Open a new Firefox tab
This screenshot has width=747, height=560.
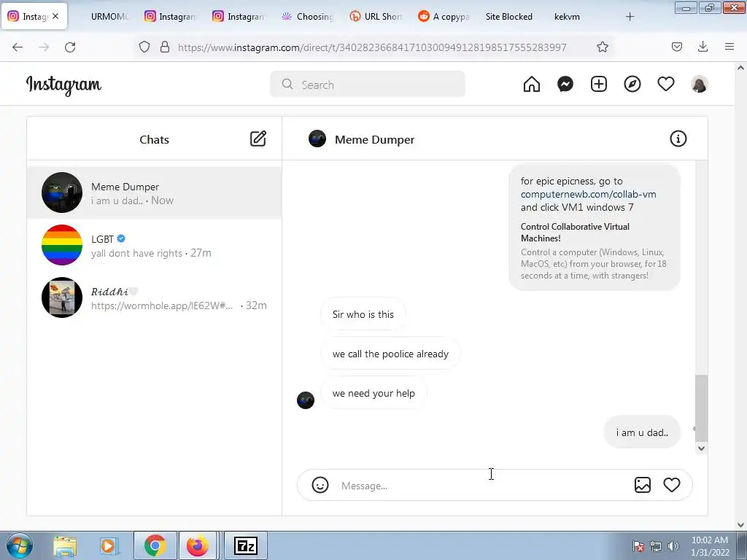(630, 17)
